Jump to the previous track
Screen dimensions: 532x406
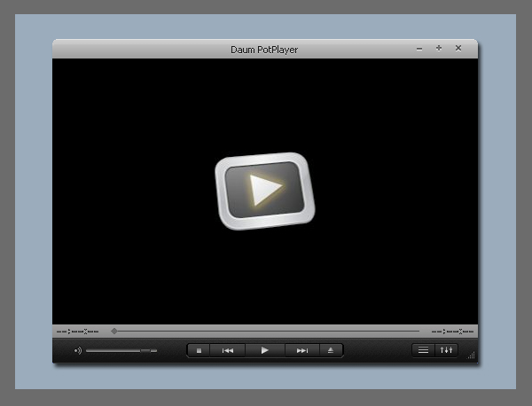click(x=228, y=350)
